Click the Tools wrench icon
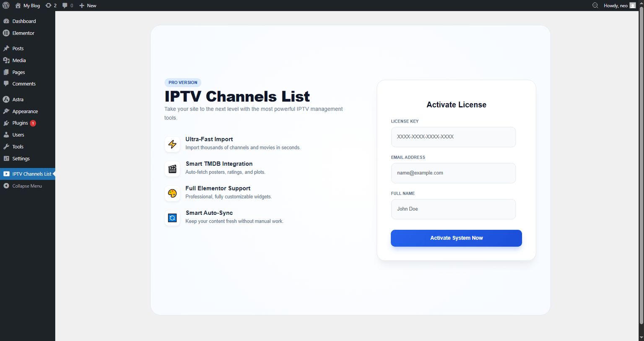 tap(6, 147)
